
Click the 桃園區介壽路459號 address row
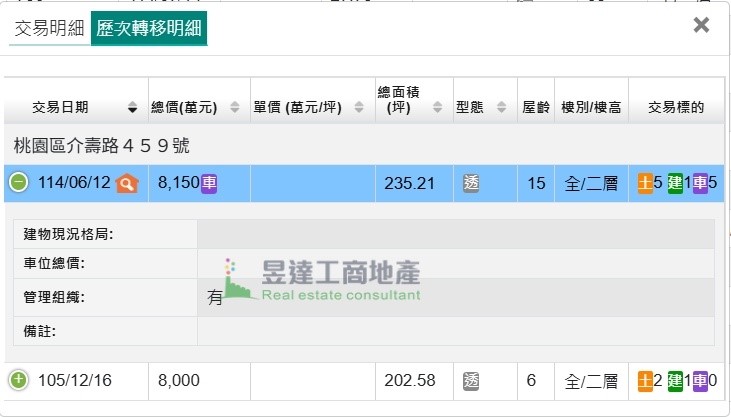click(102, 146)
